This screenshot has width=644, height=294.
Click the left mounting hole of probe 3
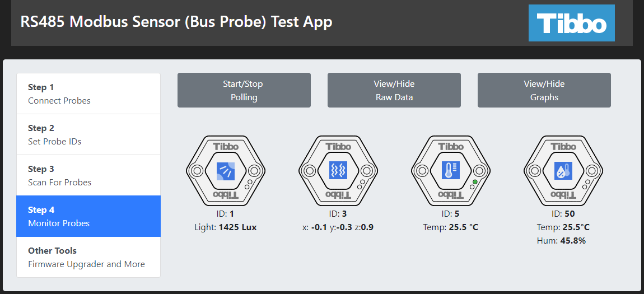click(x=310, y=170)
